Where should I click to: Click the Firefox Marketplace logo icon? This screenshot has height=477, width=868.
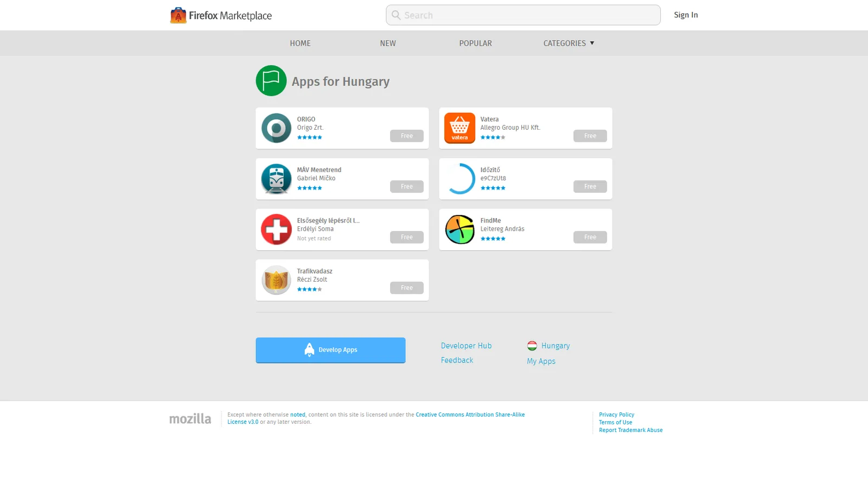178,15
